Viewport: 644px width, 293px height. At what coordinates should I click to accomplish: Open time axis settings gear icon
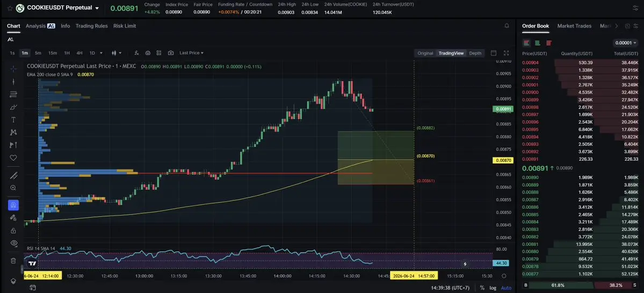504,276
